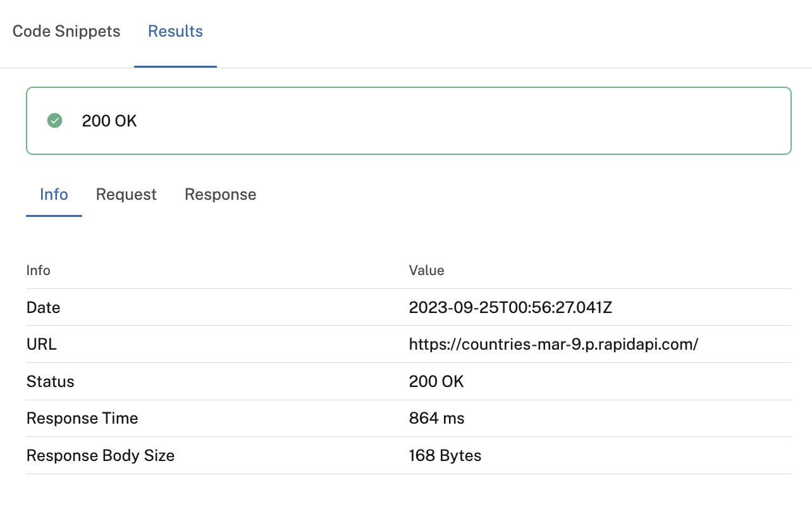Open the Response sub-tab
This screenshot has height=516, width=812.
click(x=220, y=194)
